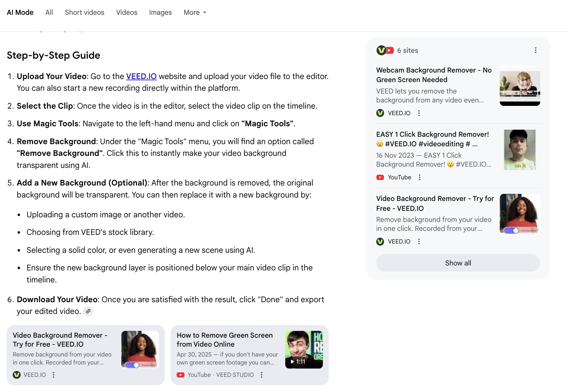Viewport: 568px width, 392px height.
Task: Open sidebar Video Background Remover - Try for Free
Action: pos(435,203)
